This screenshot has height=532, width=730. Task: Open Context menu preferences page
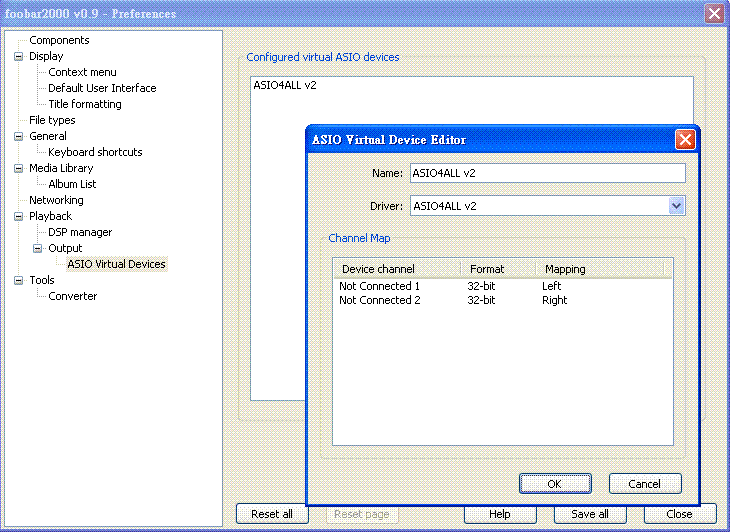(x=82, y=72)
